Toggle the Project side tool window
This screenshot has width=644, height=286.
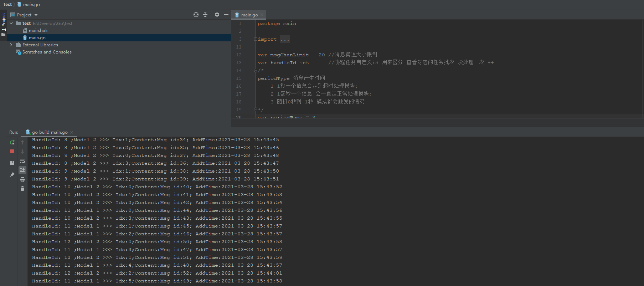tap(4, 24)
